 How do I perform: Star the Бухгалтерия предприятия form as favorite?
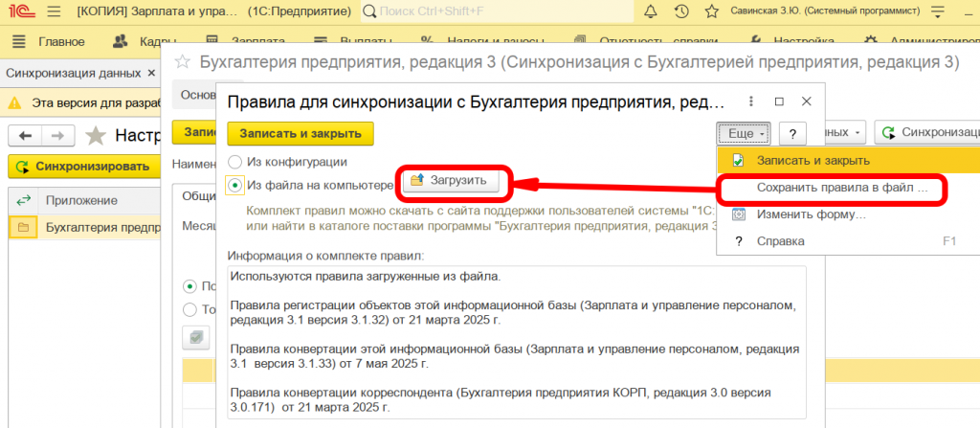point(182,61)
